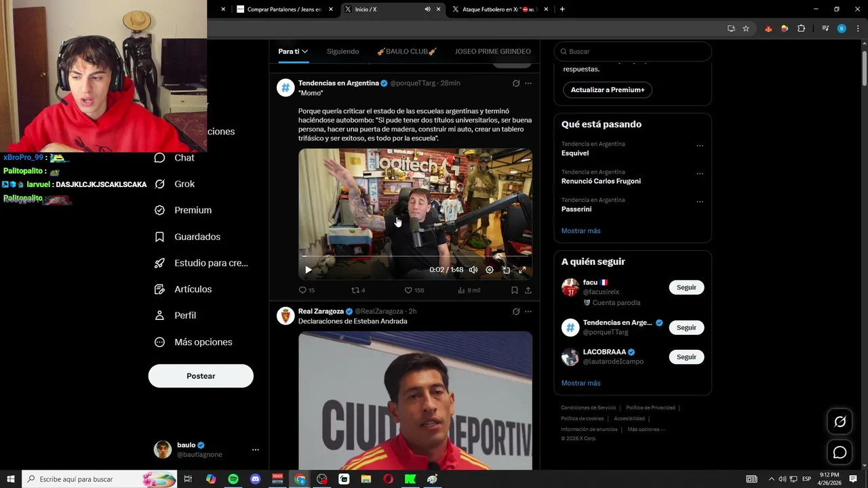Image resolution: width=868 pixels, height=488 pixels.
Task: Open the video settings gear
Action: point(490,270)
